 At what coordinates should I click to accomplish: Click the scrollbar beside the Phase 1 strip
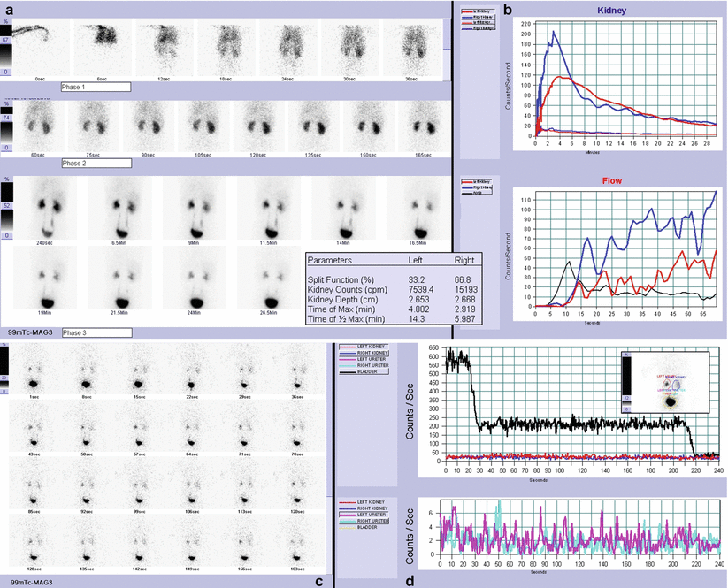tap(446, 40)
